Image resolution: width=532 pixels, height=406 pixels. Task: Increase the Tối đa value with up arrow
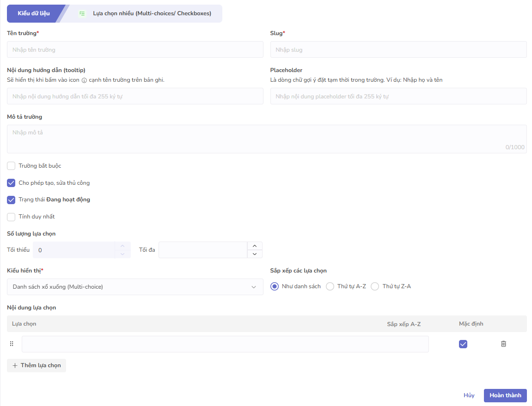pyautogui.click(x=255, y=246)
